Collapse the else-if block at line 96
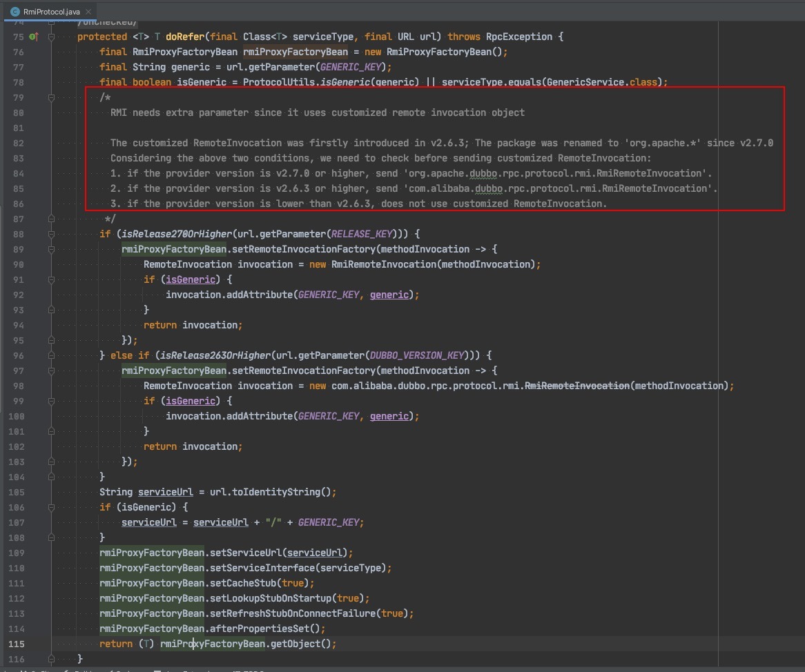805x672 pixels. 52,355
